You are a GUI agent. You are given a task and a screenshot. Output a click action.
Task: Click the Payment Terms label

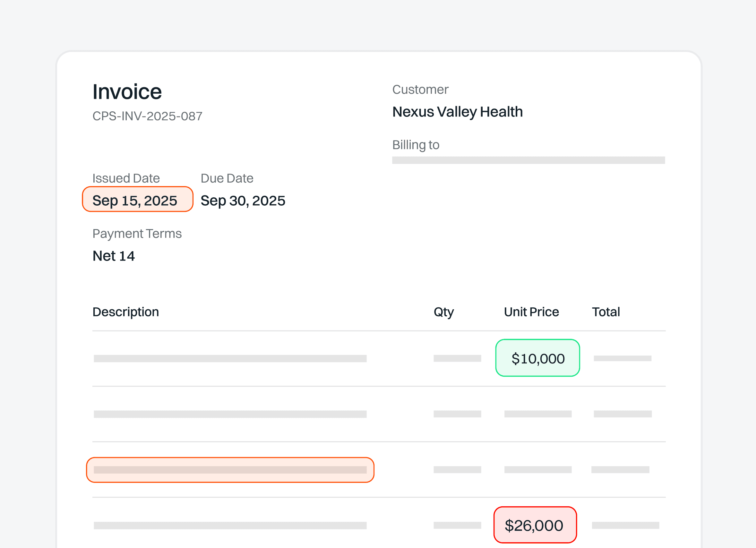click(137, 234)
